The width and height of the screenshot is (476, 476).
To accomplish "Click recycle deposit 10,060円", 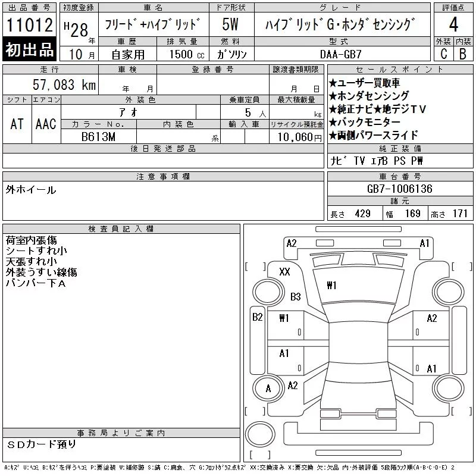I will pos(299,137).
